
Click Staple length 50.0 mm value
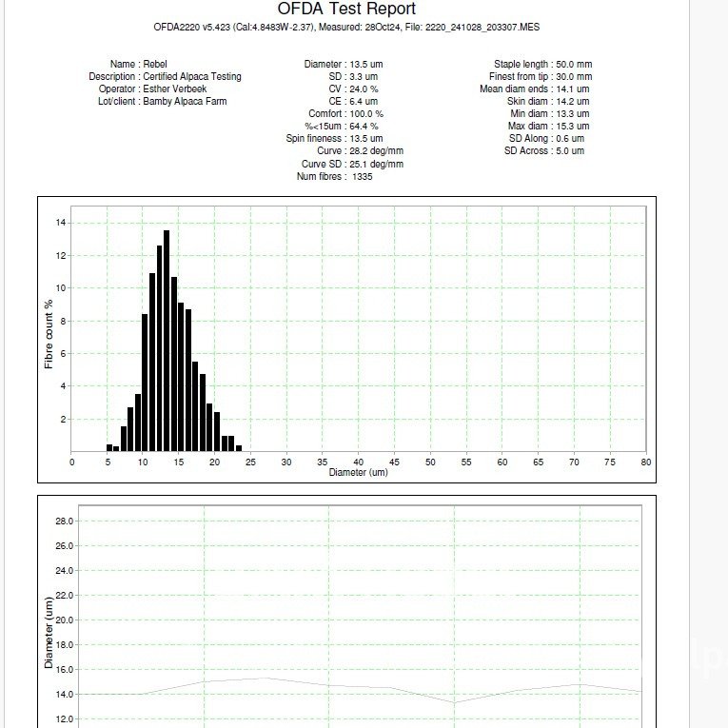[574, 64]
